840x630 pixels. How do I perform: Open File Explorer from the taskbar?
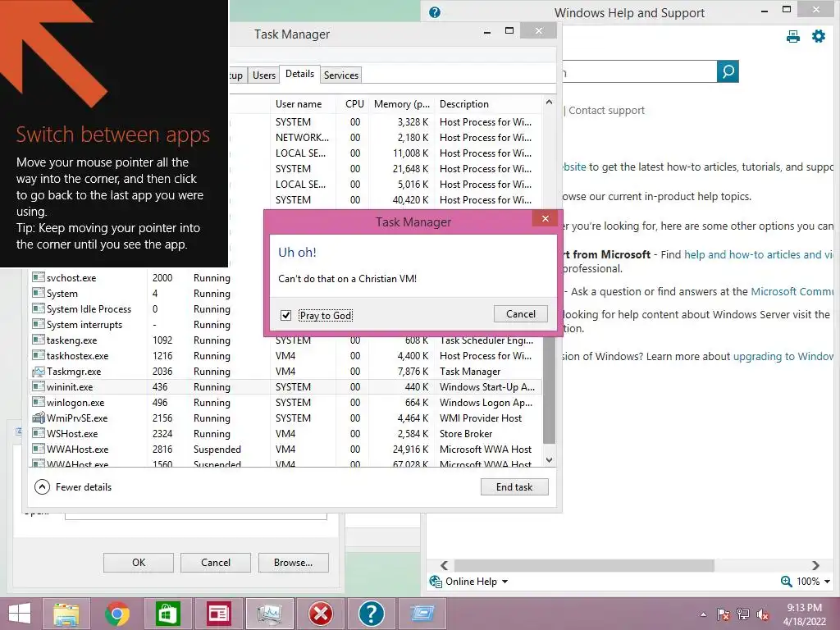(x=66, y=614)
